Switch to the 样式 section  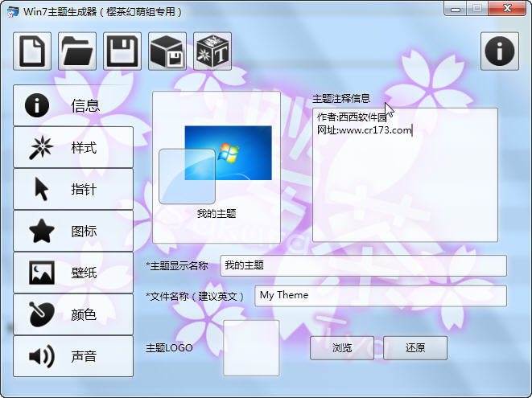coord(73,147)
